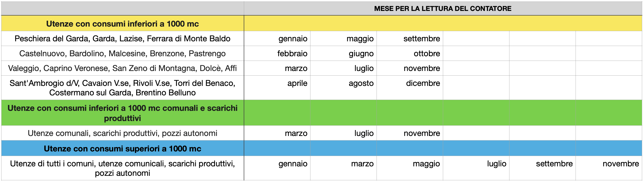Viewport: 644px width, 182px height.
Task: Select the 'MESE PER LA LETTURA DEL CONTATORE' header
Action: point(442,9)
